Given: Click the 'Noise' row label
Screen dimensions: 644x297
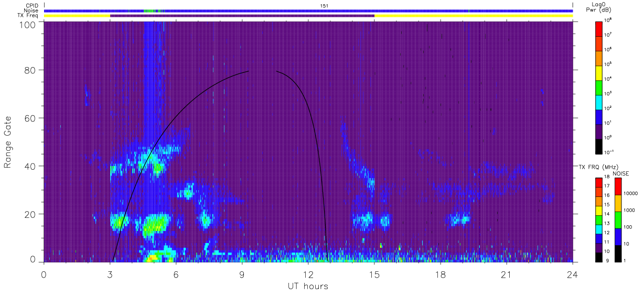Looking at the screenshot, I should (x=31, y=10).
